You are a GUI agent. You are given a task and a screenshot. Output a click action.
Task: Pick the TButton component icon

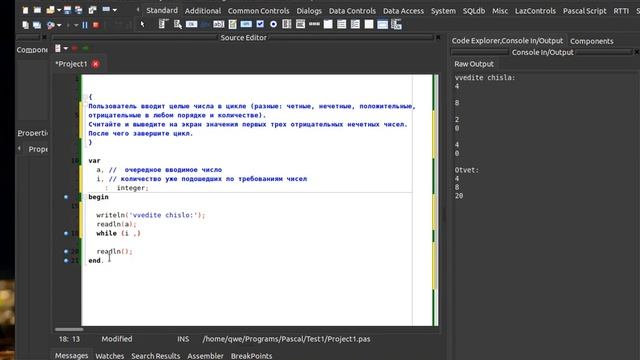pyautogui.click(x=191, y=24)
